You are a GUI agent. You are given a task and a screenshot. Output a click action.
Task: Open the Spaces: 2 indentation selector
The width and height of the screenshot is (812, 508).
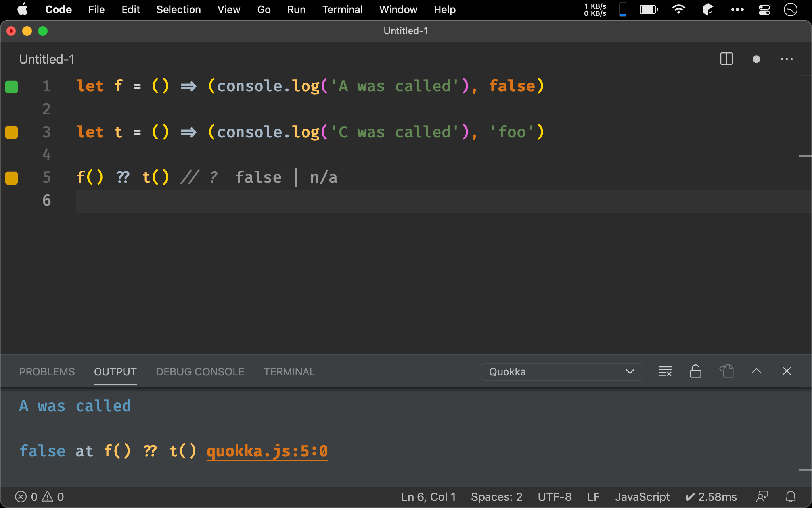pos(496,496)
